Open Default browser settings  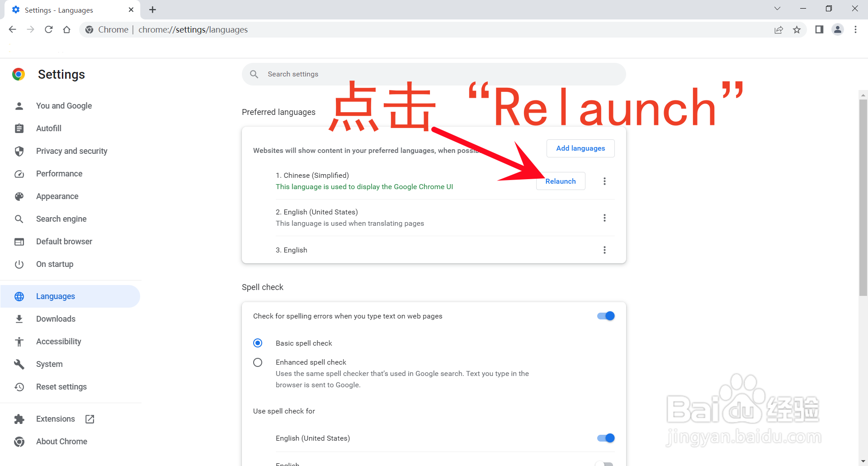[70, 242]
